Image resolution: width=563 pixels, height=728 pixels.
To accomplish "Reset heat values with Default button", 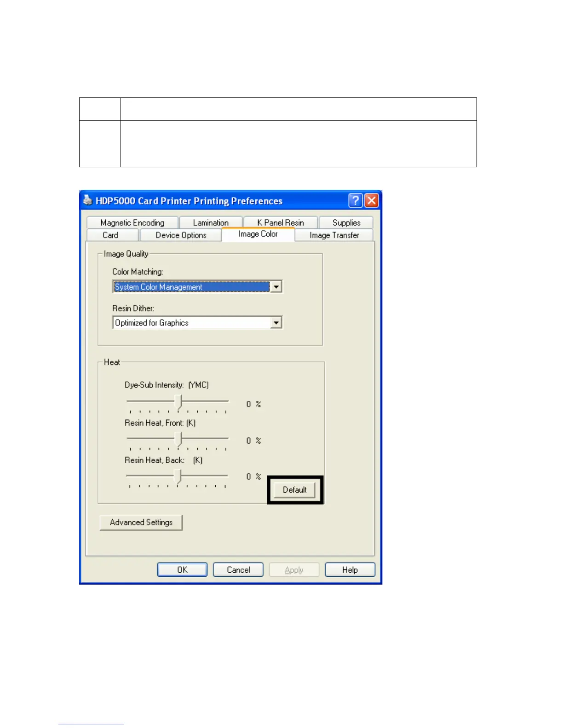I will pyautogui.click(x=294, y=490).
